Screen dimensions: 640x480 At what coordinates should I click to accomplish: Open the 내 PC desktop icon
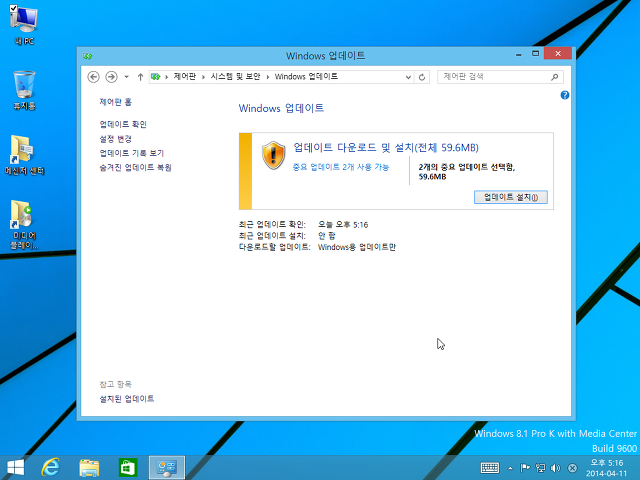coord(24,24)
